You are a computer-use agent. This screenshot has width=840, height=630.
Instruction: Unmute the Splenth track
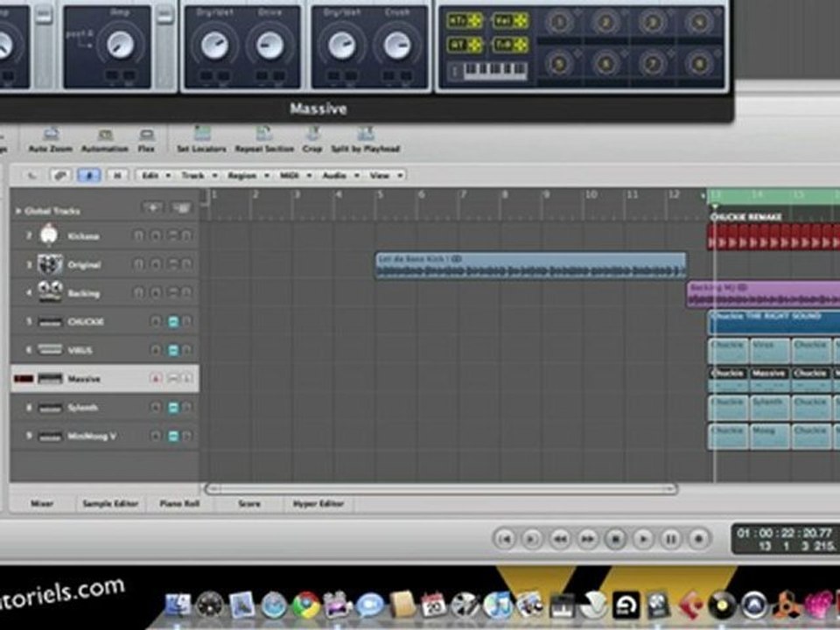coord(173,408)
